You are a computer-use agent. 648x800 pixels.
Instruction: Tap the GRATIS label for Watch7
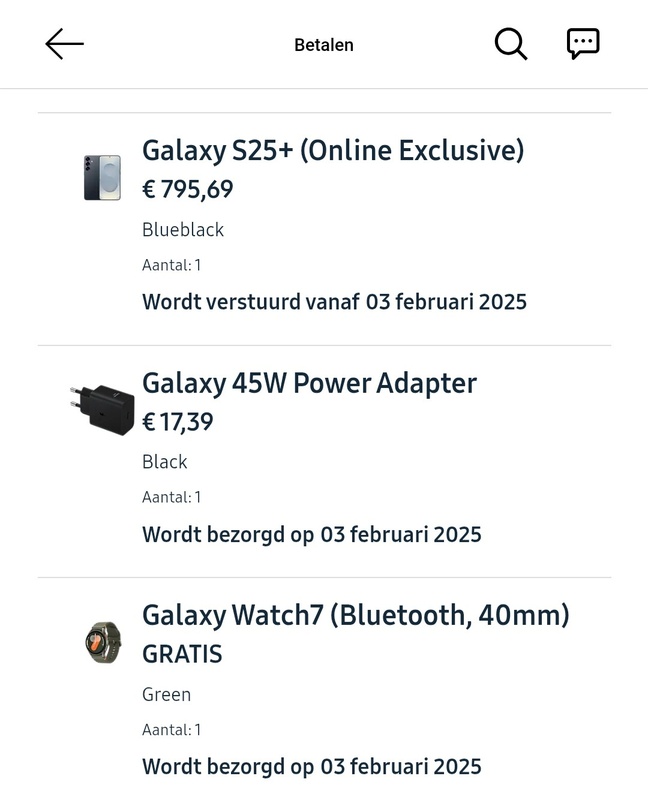[x=182, y=654]
